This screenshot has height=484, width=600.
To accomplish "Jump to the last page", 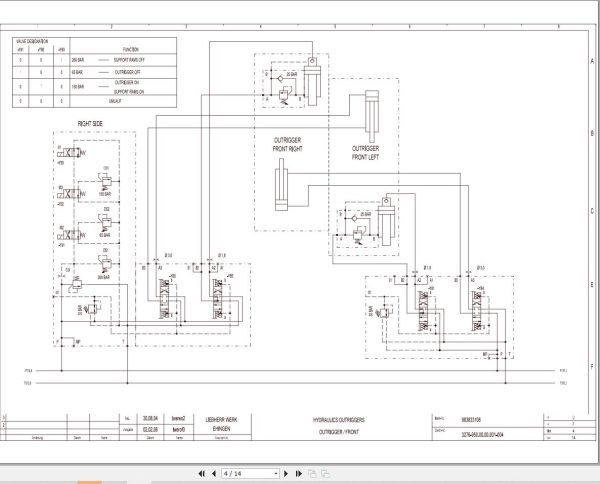I will (299, 474).
